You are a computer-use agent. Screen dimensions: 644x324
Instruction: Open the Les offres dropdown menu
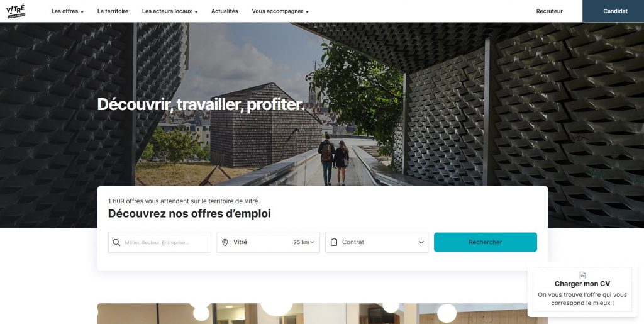coord(67,11)
